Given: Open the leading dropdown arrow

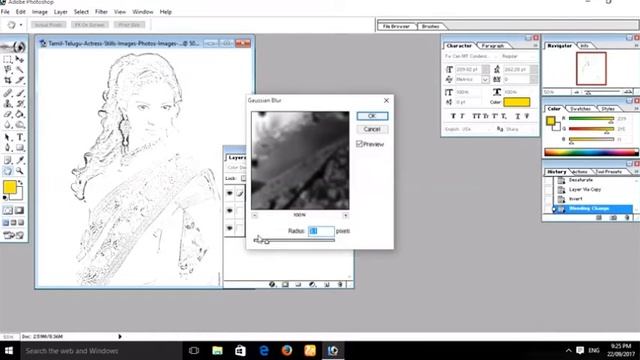Looking at the screenshot, I should (x=534, y=69).
